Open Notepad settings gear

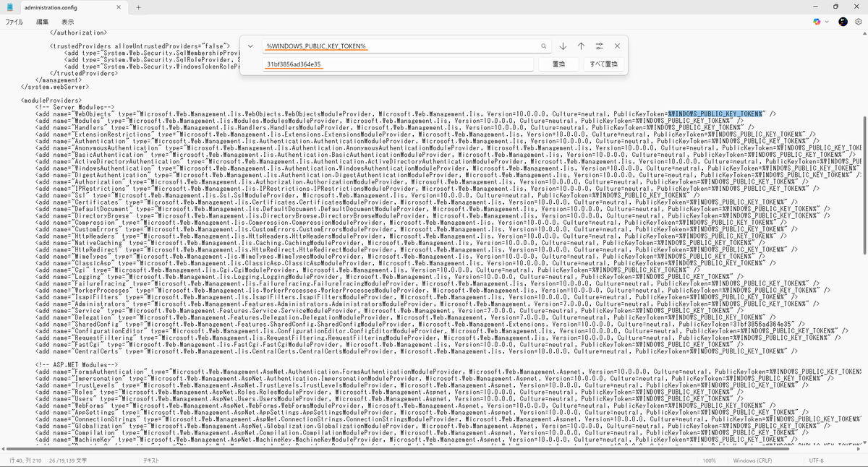point(857,22)
